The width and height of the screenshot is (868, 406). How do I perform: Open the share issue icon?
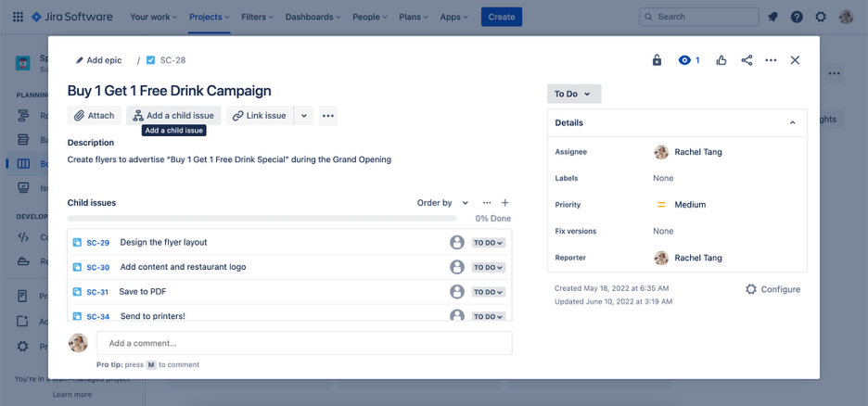[x=747, y=60]
